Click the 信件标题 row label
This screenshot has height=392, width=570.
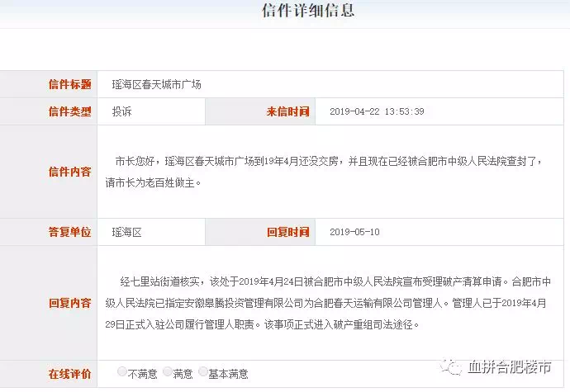point(69,84)
